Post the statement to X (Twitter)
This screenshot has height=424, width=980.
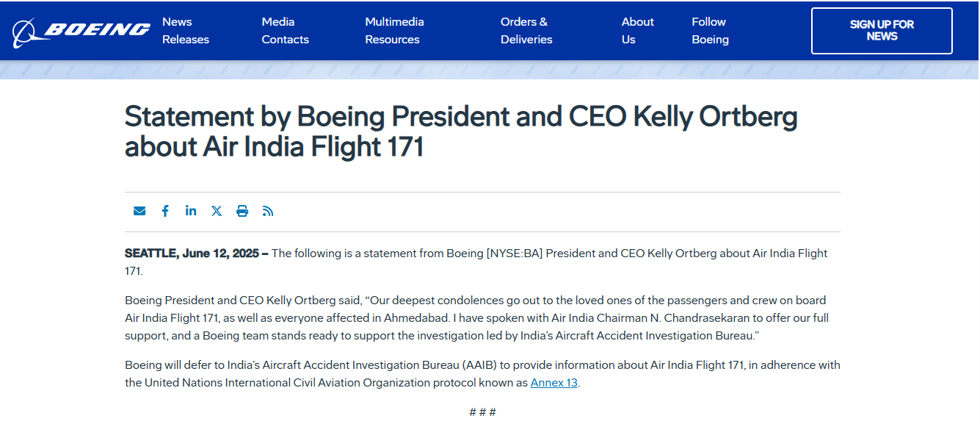pos(217,211)
